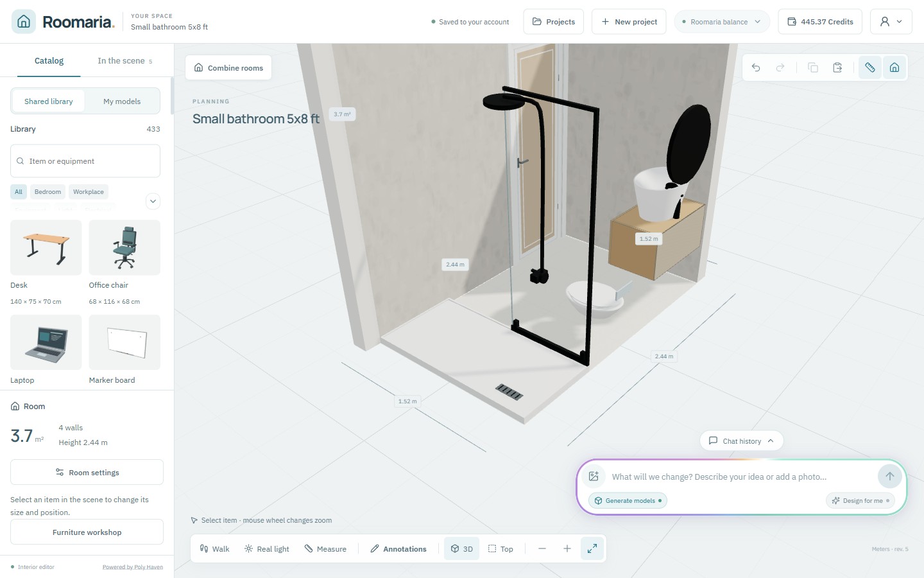Click the paste clipboard icon in toolbar
The image size is (924, 578).
837,67
